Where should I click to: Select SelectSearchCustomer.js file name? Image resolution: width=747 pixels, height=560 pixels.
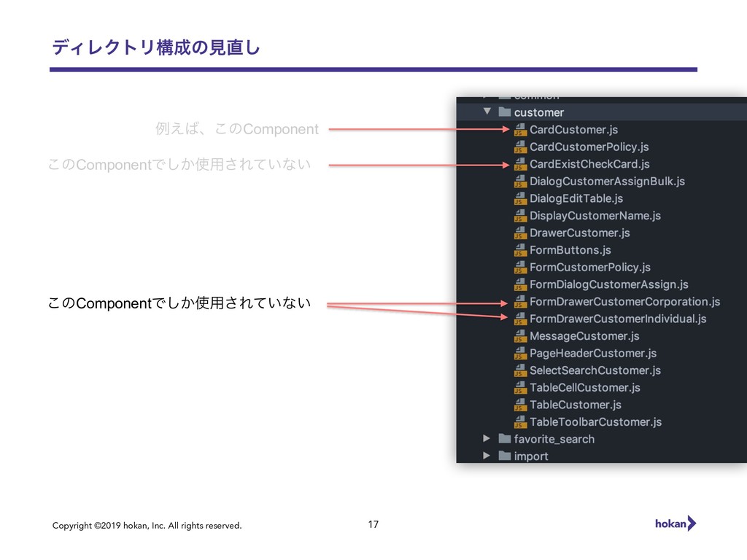[x=595, y=370]
